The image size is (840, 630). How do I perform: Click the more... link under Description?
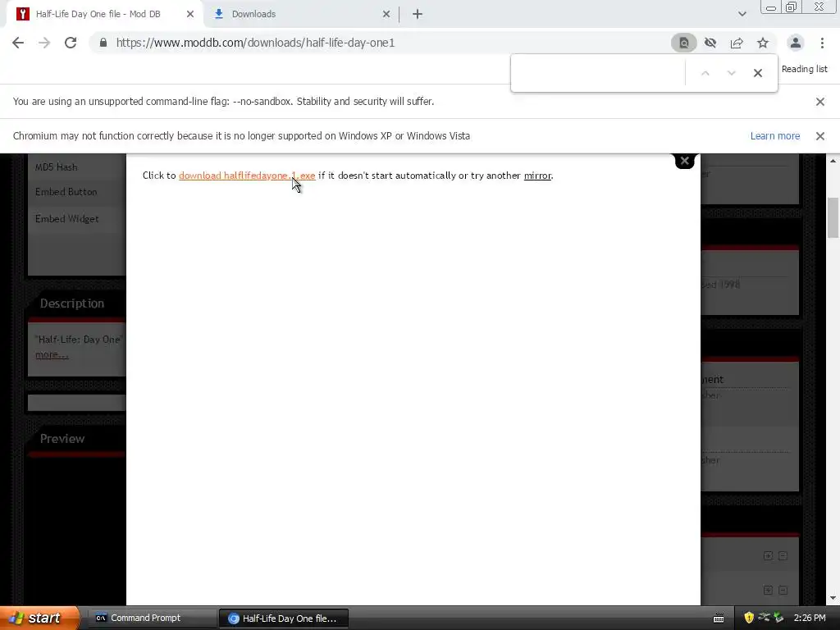[x=52, y=354]
